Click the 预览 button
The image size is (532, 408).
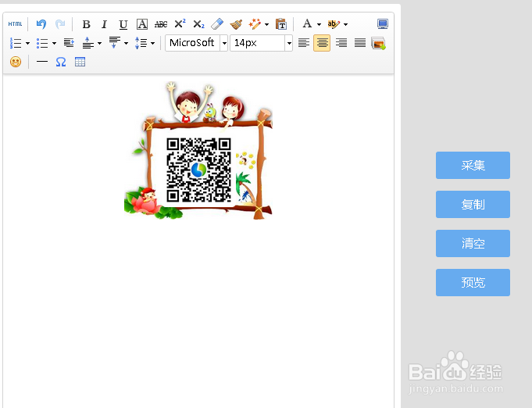[473, 282]
